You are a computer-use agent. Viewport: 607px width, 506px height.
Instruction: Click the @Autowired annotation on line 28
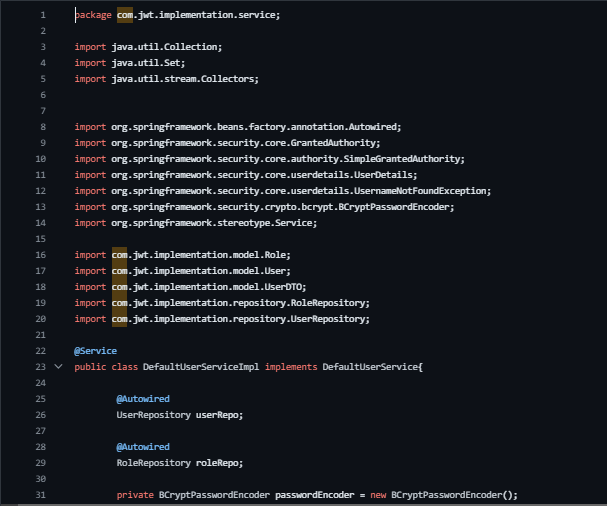(x=143, y=447)
